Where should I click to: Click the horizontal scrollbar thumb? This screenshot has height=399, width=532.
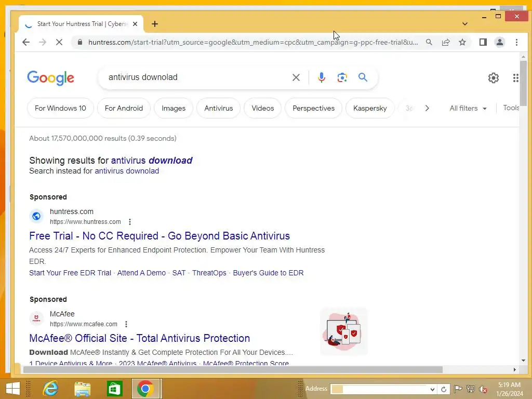233,369
